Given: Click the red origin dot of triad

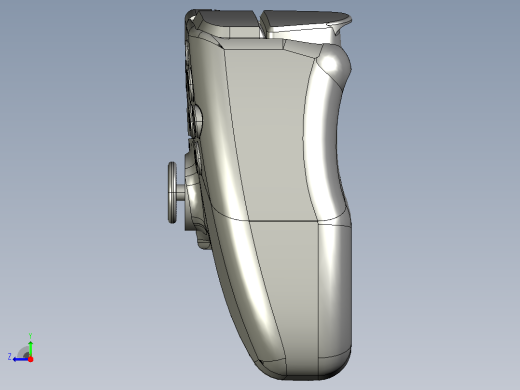Looking at the screenshot, I should pos(31,359).
